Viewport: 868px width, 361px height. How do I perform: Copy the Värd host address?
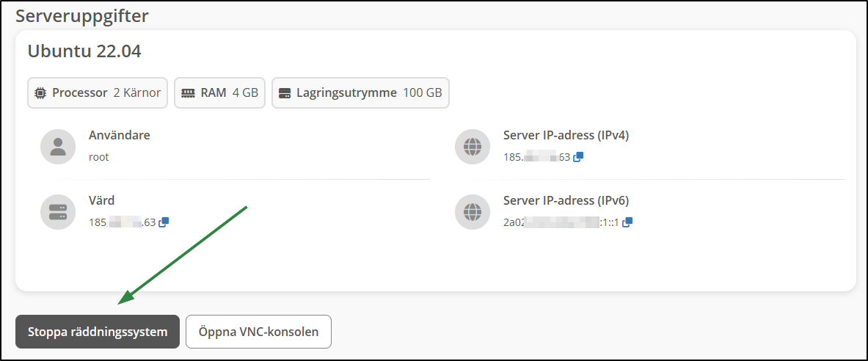tap(164, 222)
